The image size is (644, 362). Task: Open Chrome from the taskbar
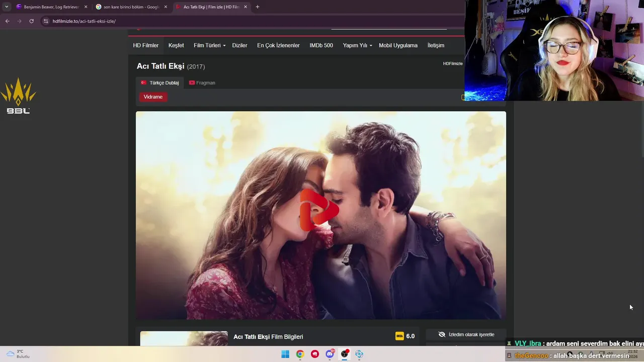coord(300,354)
